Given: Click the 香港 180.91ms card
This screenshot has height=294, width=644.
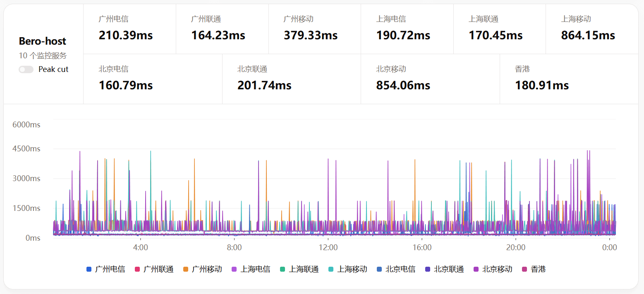Looking at the screenshot, I should 569,79.
